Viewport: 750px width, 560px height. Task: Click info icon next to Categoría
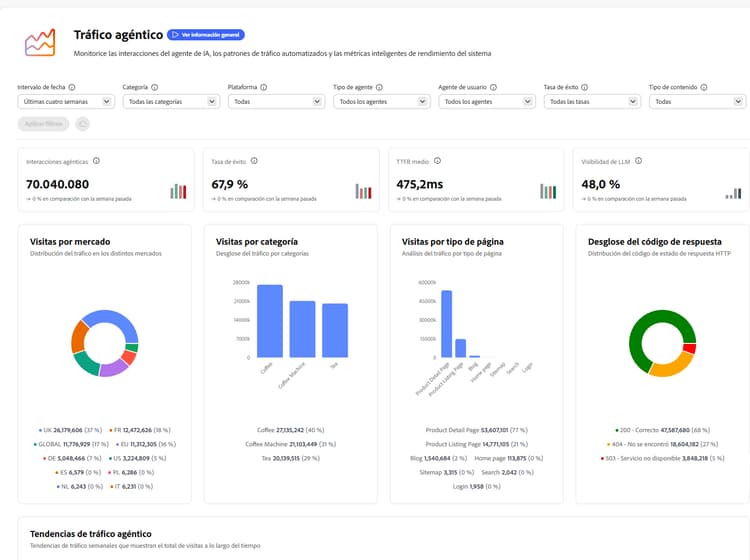point(154,87)
